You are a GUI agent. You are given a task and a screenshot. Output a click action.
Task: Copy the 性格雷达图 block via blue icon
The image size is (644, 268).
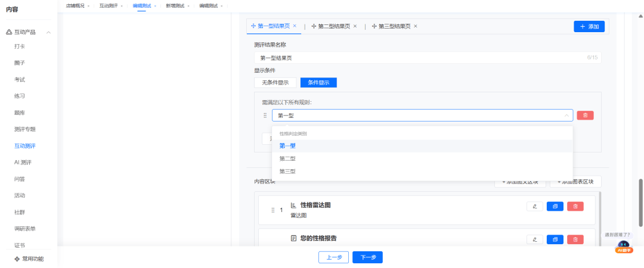point(555,207)
